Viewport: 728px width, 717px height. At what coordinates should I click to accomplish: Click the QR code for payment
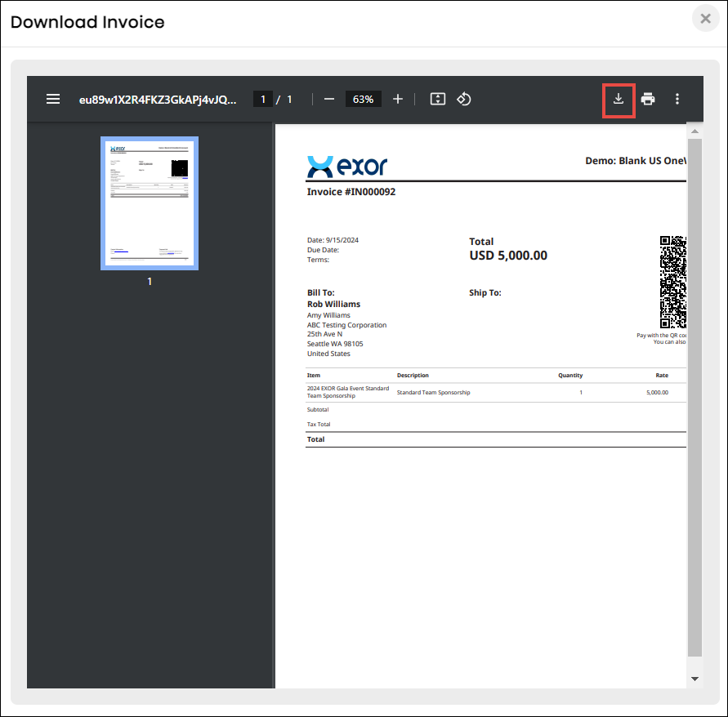(x=672, y=282)
